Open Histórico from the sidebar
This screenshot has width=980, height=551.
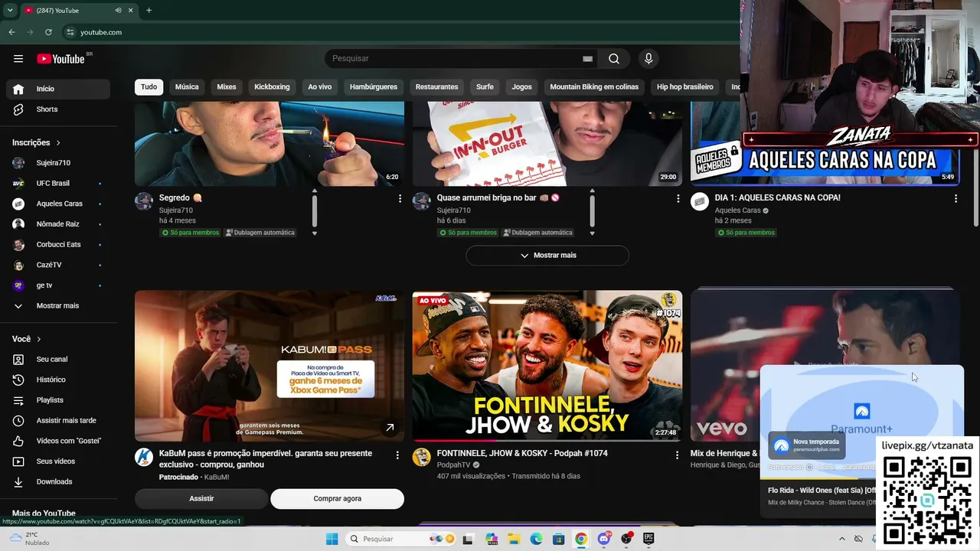click(58, 380)
